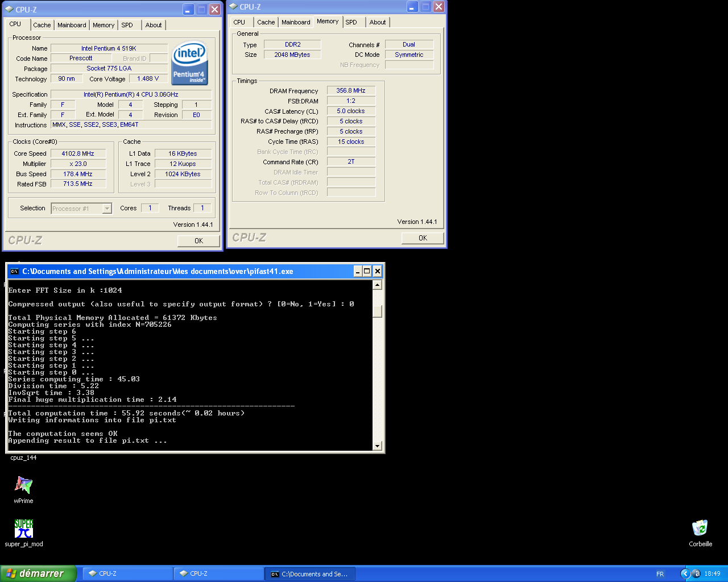The width and height of the screenshot is (728, 582).
Task: Open About tab in left CPU-Z window
Action: [154, 25]
